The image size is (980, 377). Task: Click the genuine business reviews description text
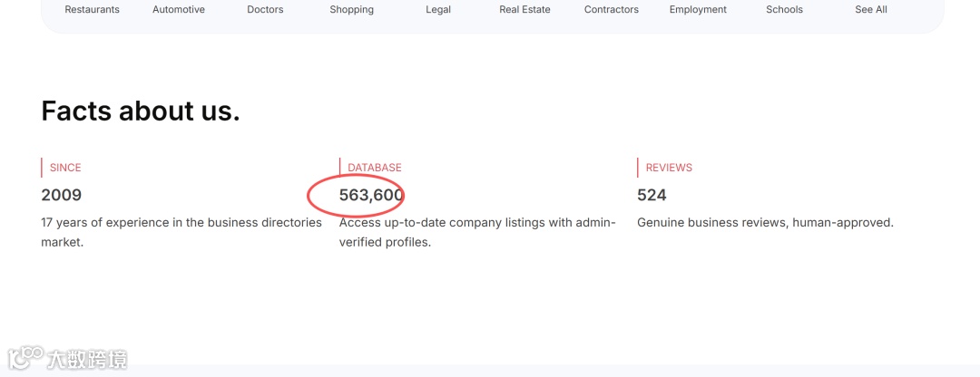765,223
